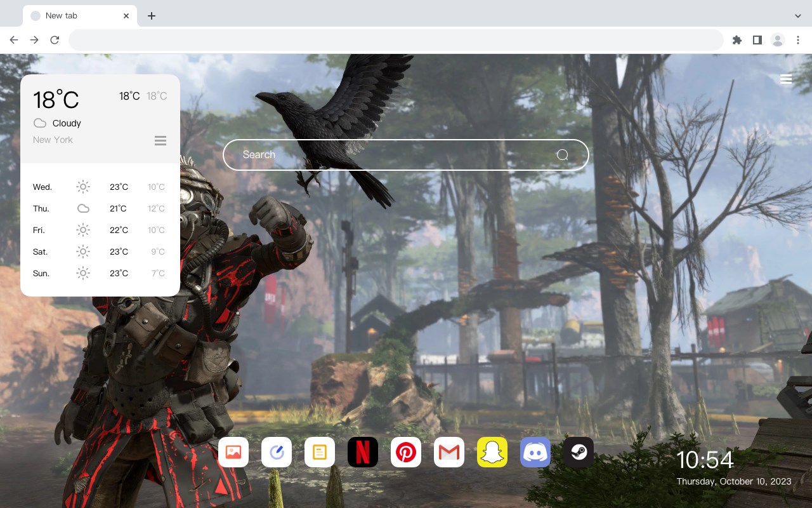Select the Fri. forecast row

coord(100,230)
